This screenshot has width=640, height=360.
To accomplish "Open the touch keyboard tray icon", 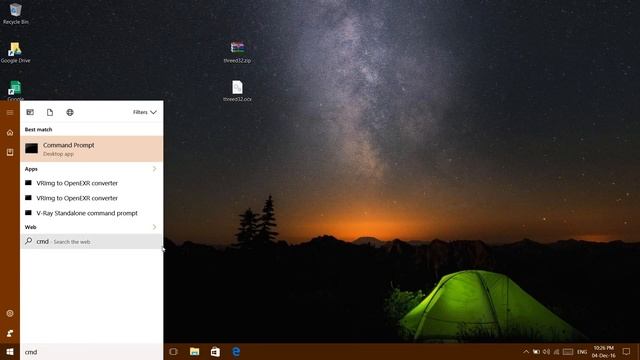I will [568, 352].
